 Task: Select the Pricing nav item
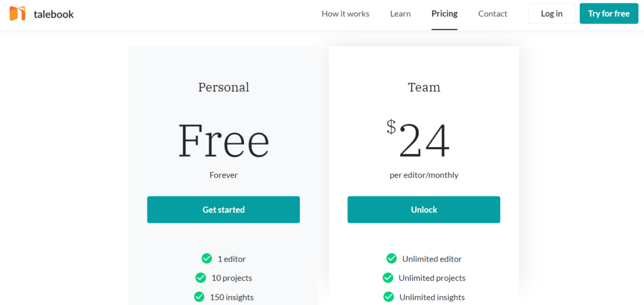(445, 14)
